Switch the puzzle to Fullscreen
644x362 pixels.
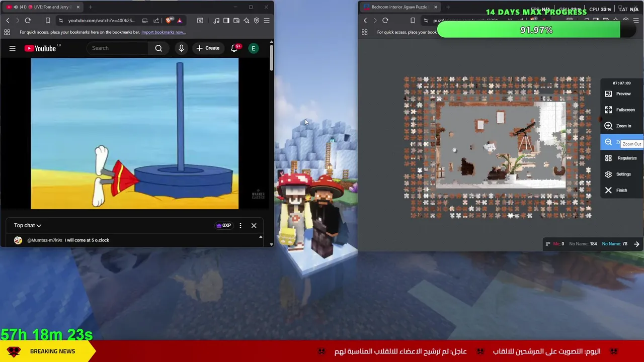coord(622,110)
